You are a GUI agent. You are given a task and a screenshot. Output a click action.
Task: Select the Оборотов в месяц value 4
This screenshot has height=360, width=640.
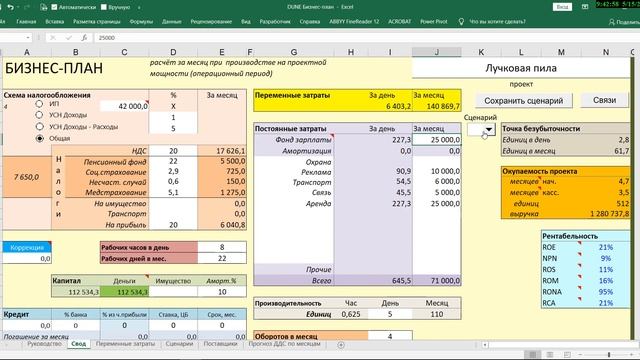390,336
